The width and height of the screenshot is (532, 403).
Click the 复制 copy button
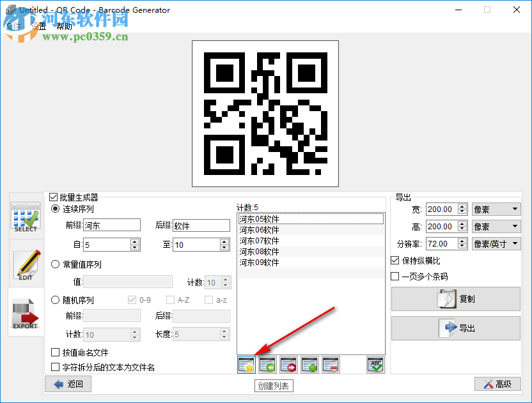(x=455, y=299)
